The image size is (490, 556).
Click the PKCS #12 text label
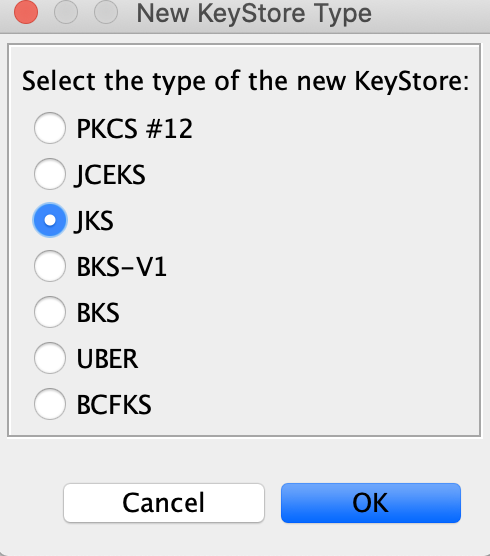coord(135,129)
